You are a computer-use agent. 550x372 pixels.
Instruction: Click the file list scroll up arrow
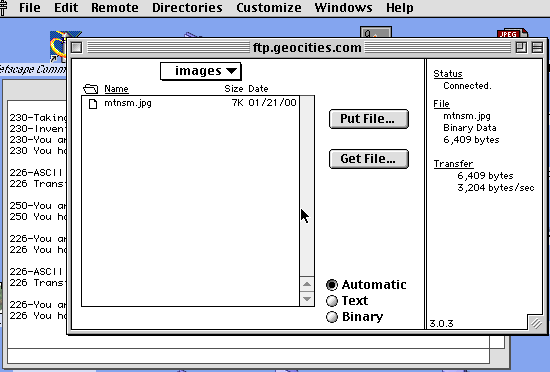pyautogui.click(x=307, y=284)
